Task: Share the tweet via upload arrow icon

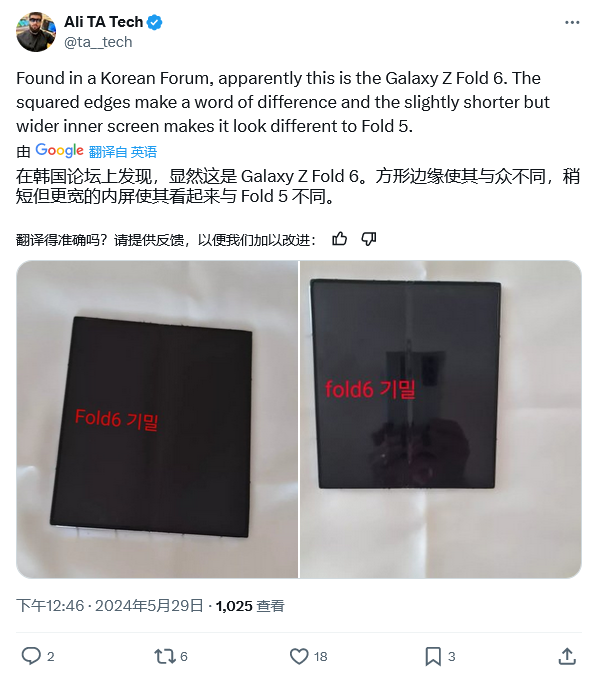Action: click(x=566, y=656)
